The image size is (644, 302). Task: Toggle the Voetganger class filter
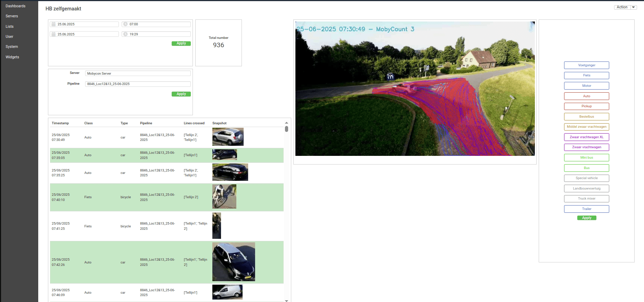tap(587, 65)
